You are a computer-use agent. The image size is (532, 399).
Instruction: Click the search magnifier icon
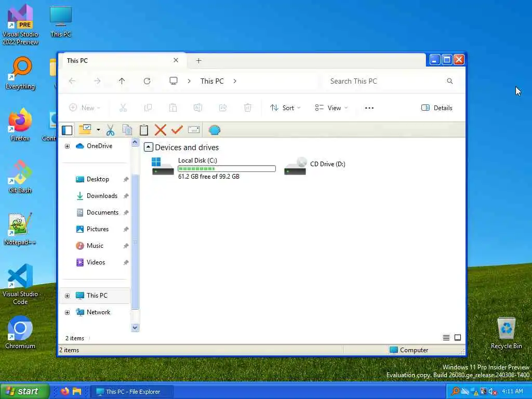pos(449,81)
